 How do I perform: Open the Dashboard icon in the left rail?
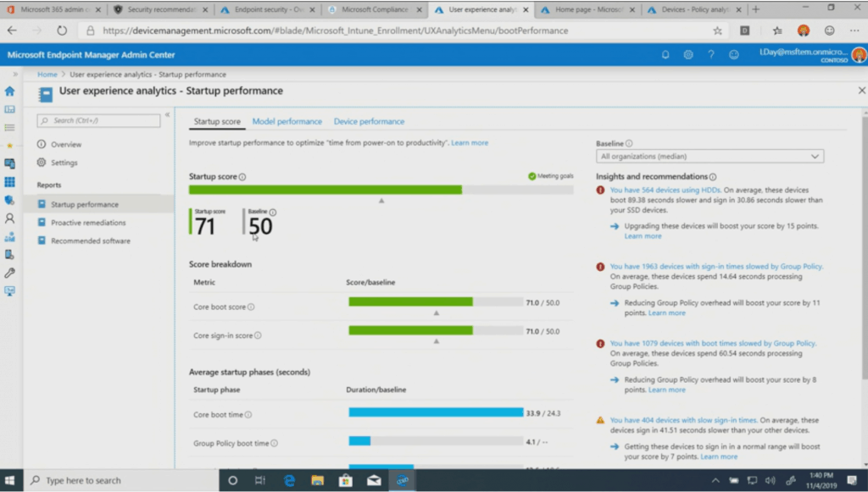pyautogui.click(x=9, y=109)
